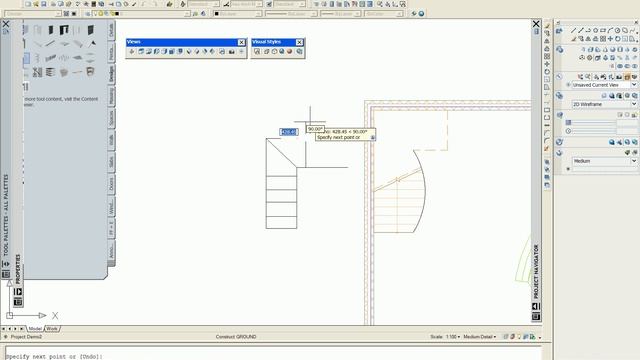The width and height of the screenshot is (640, 360).
Task: Open layer control dropdown in toolbar
Action: click(141, 14)
